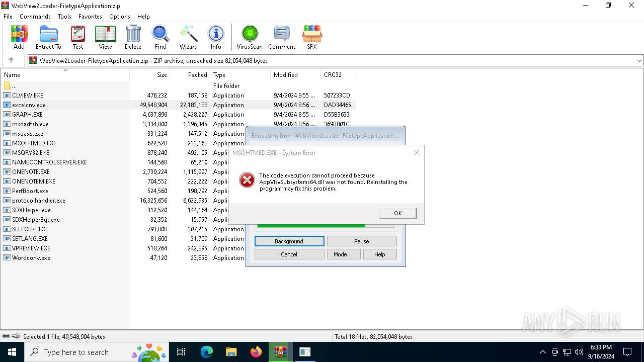Viewport: 644px width, 362px height.
Task: Open the View toolbar icon
Action: pyautogui.click(x=105, y=38)
